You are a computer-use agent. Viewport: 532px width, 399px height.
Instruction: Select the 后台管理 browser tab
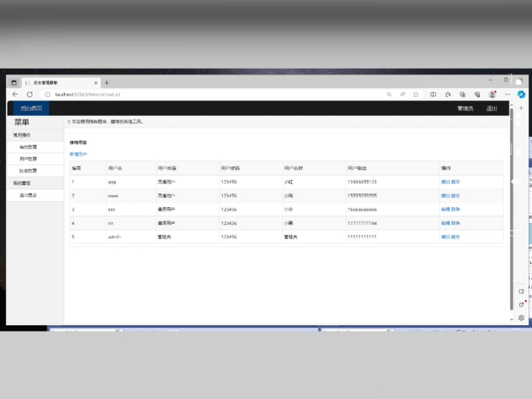[61, 83]
